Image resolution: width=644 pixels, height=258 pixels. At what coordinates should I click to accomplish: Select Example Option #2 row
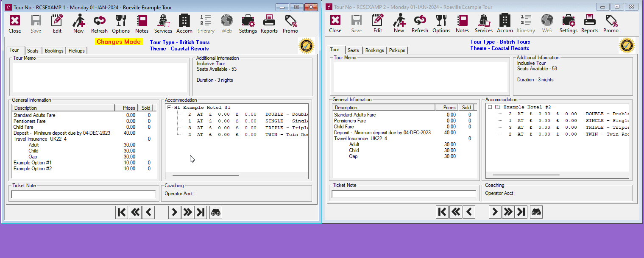(x=82, y=169)
